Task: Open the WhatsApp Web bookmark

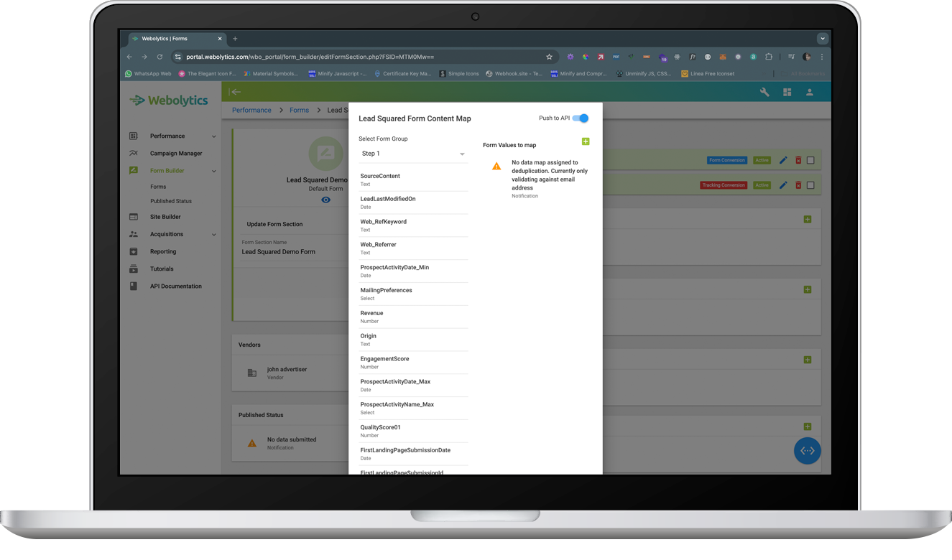Action: coord(149,73)
